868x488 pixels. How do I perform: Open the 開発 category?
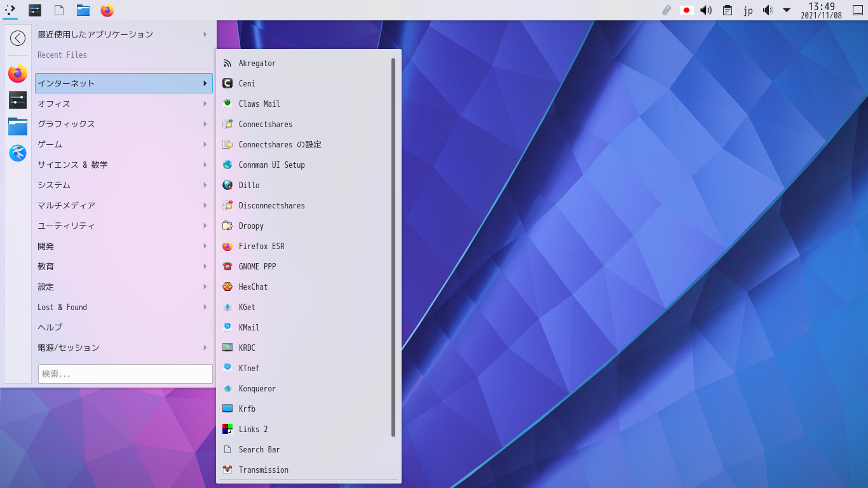click(x=124, y=246)
